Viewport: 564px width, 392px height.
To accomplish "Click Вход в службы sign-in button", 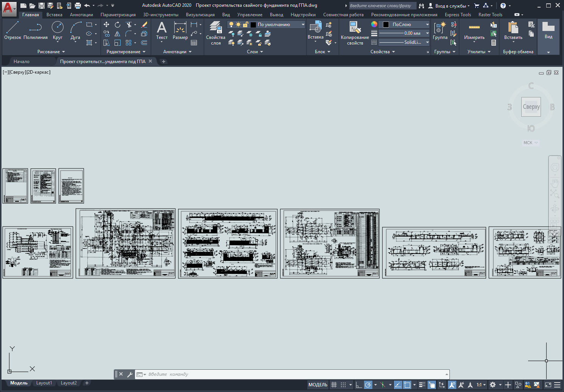I will (449, 6).
